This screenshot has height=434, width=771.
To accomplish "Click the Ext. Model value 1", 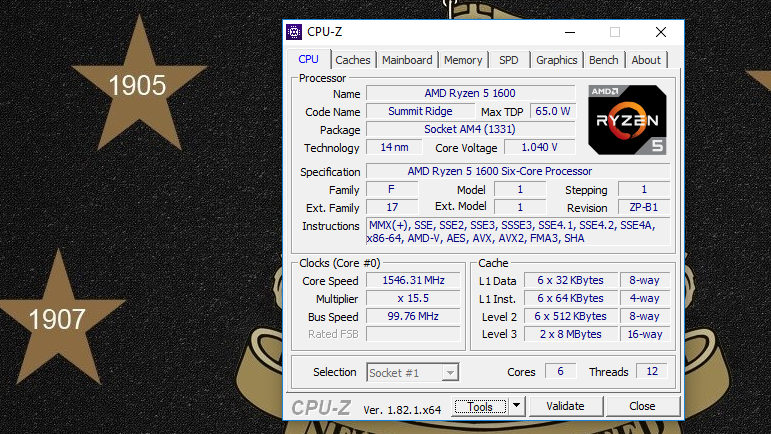I will [520, 207].
